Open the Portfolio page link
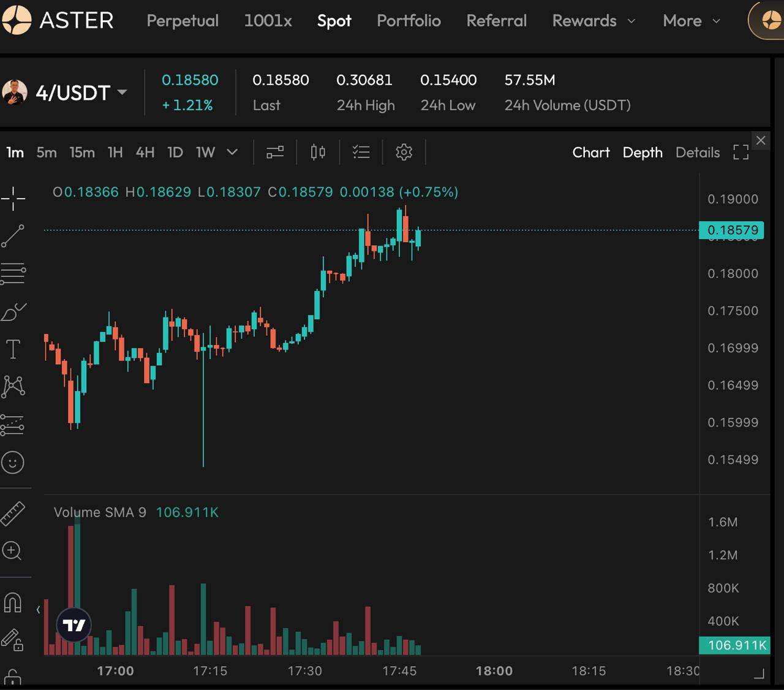Viewport: 784px width, 690px height. click(x=409, y=21)
